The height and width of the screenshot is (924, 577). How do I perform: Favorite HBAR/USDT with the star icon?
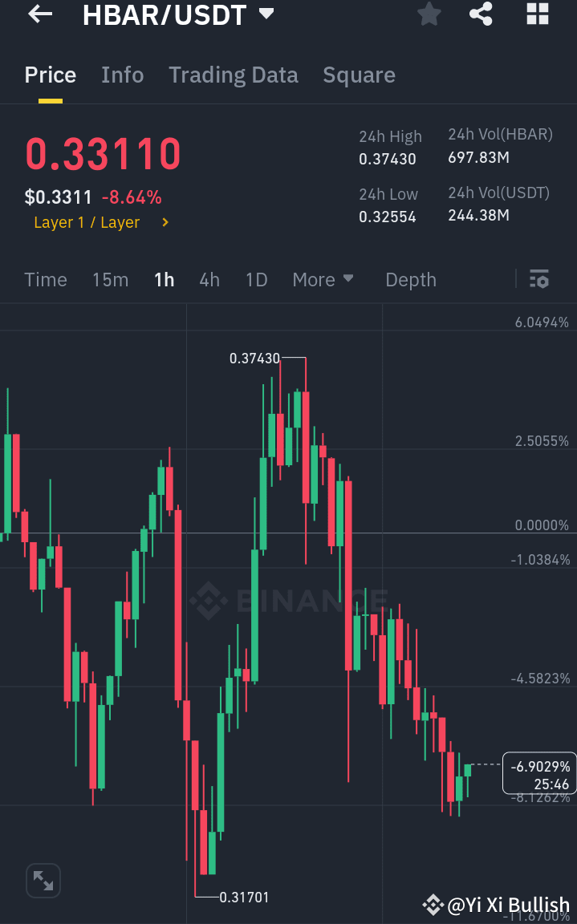429,14
